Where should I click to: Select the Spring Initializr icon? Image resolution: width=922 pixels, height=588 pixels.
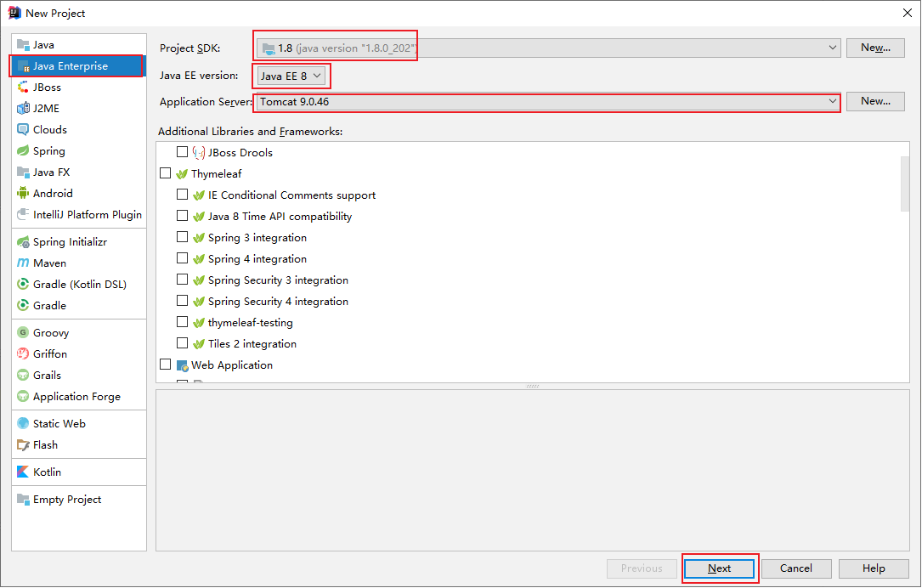pos(23,241)
